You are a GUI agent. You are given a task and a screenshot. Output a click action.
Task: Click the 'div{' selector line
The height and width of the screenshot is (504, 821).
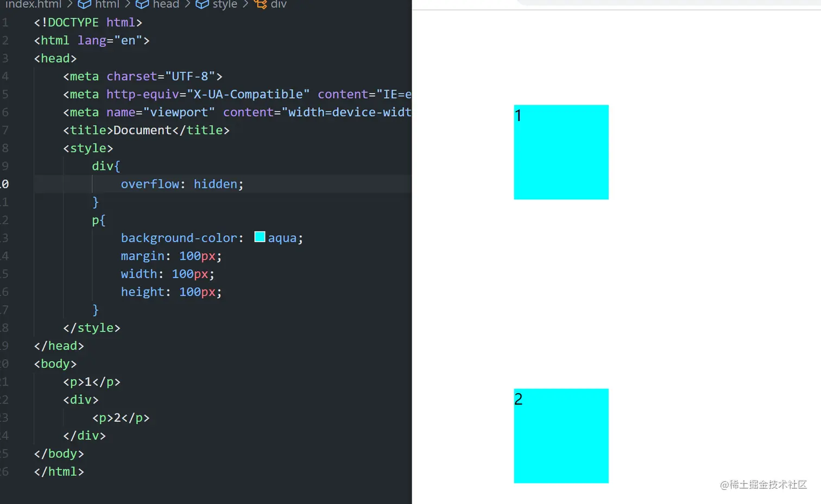(106, 166)
